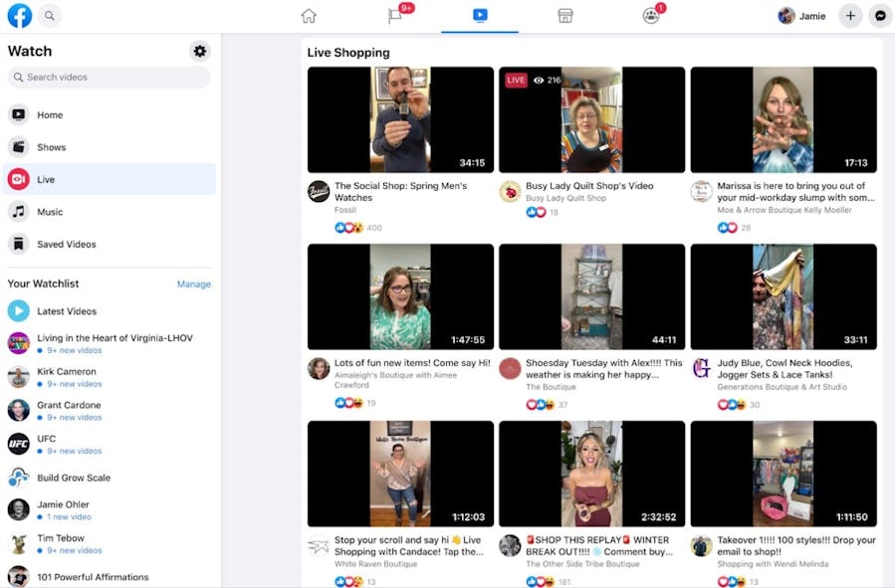Open Watch settings gear
Viewport: 895px width, 588px height.
click(x=199, y=51)
